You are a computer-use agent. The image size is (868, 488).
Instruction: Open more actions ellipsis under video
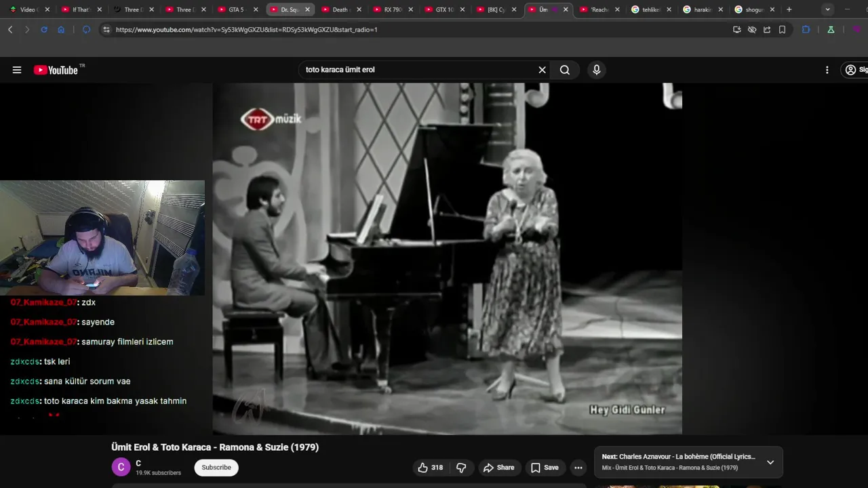coord(578,468)
